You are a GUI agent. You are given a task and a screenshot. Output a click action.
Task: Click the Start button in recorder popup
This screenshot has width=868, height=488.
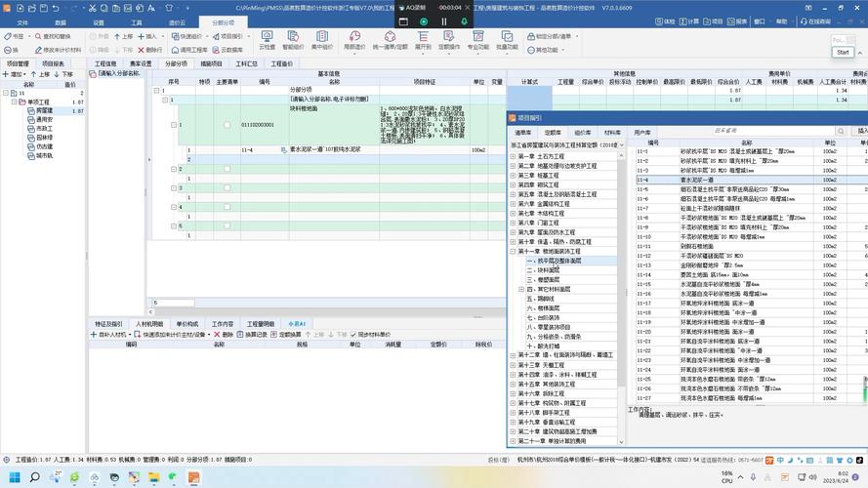coord(842,53)
